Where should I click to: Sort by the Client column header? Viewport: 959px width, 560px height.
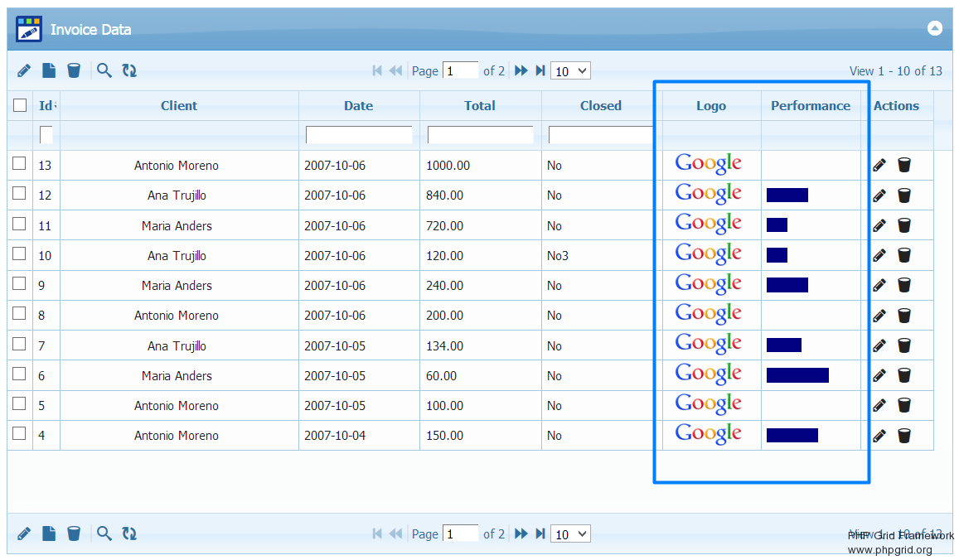click(x=179, y=105)
